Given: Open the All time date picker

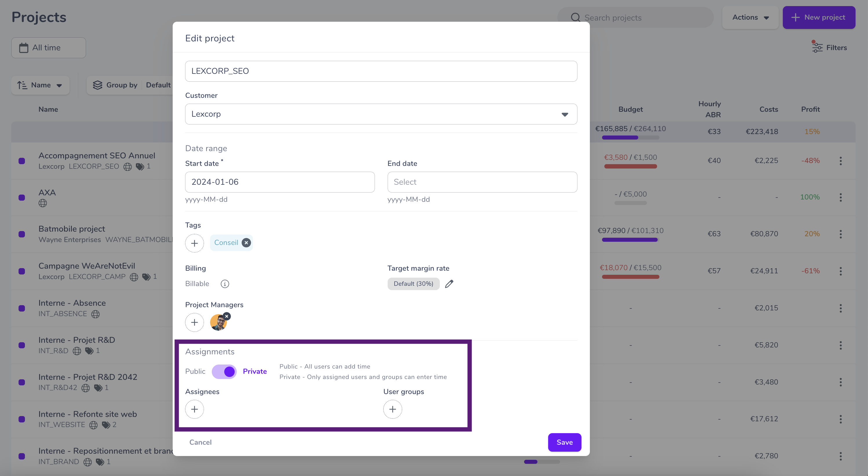Looking at the screenshot, I should coord(48,47).
